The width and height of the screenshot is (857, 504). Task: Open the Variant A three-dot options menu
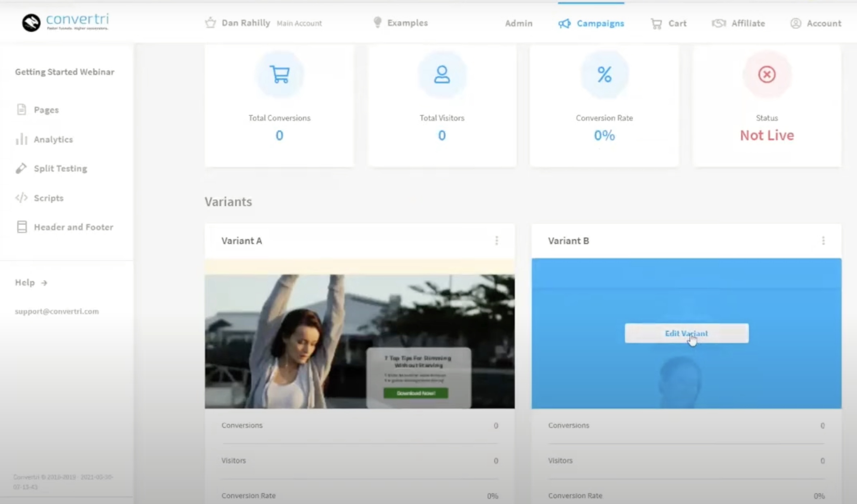coord(497,241)
